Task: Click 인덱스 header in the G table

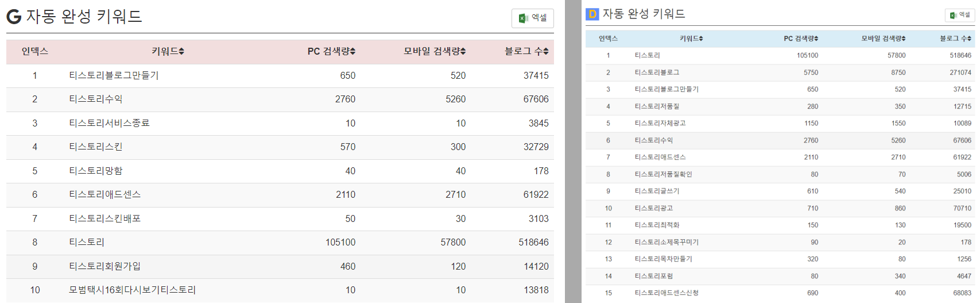Action: [x=35, y=51]
